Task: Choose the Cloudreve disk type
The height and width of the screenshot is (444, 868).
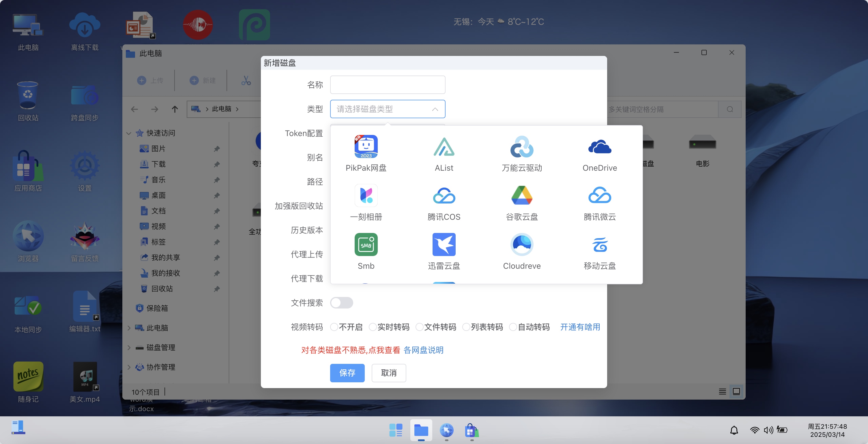Action: [x=522, y=251]
